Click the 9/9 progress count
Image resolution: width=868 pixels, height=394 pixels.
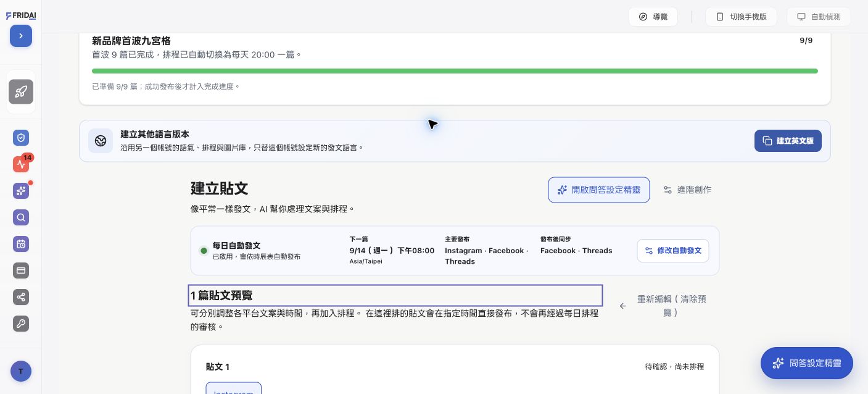[806, 41]
